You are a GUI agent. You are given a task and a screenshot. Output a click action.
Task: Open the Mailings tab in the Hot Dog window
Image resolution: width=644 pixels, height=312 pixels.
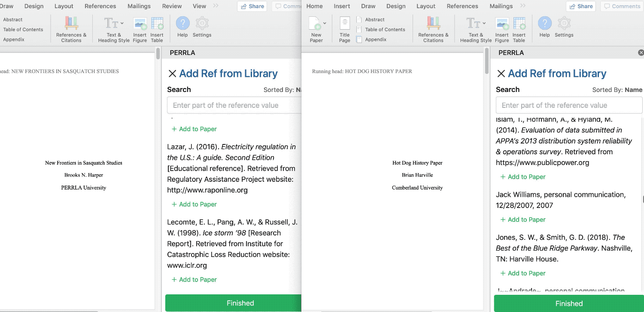coord(501,6)
